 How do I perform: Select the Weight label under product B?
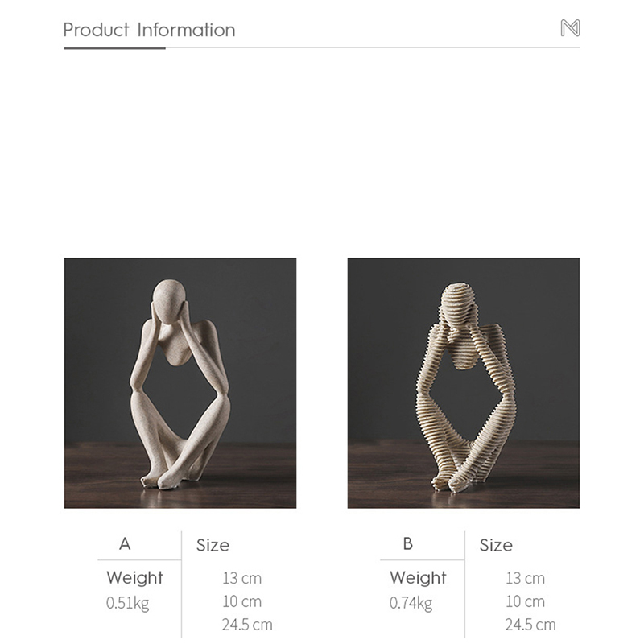click(x=418, y=577)
